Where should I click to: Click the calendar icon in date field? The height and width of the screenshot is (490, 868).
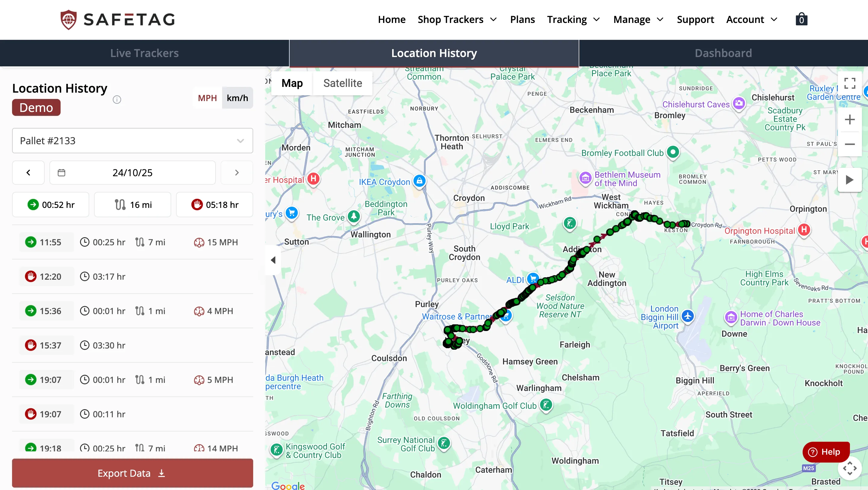tap(61, 173)
